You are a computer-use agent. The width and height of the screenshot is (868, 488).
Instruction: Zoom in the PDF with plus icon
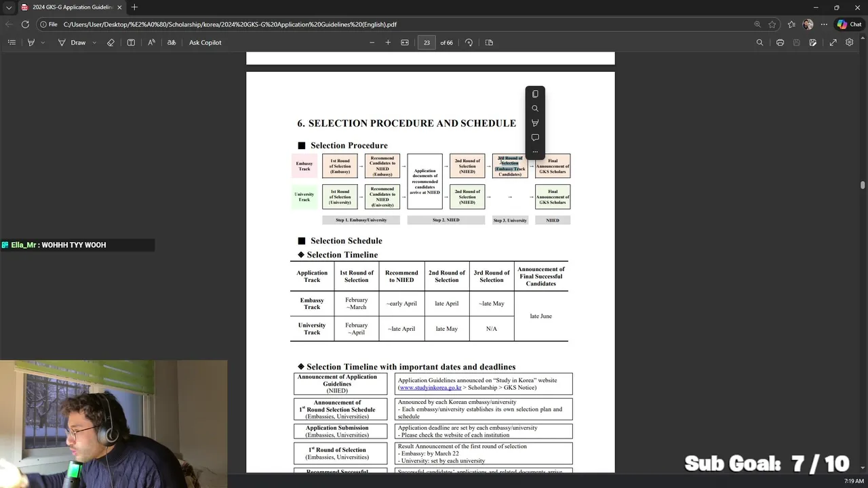coord(388,42)
